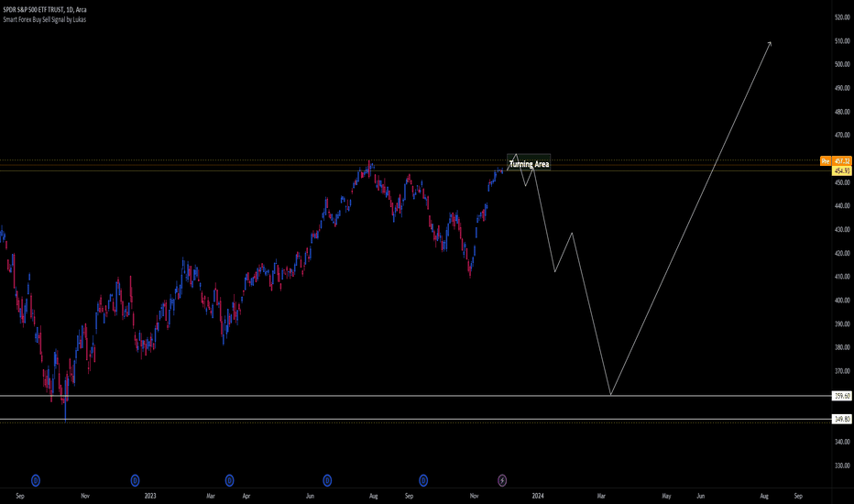
Task: Click the Apr label on time axis
Action: [x=246, y=496]
